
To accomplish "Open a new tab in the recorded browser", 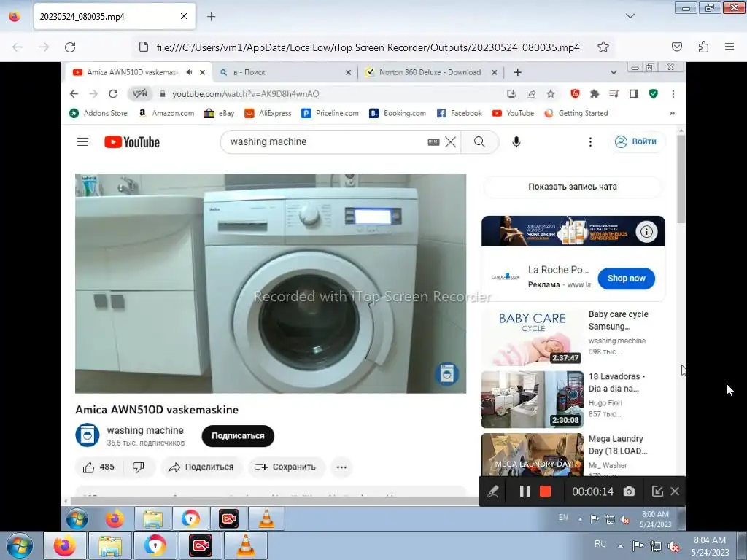I will [x=518, y=72].
